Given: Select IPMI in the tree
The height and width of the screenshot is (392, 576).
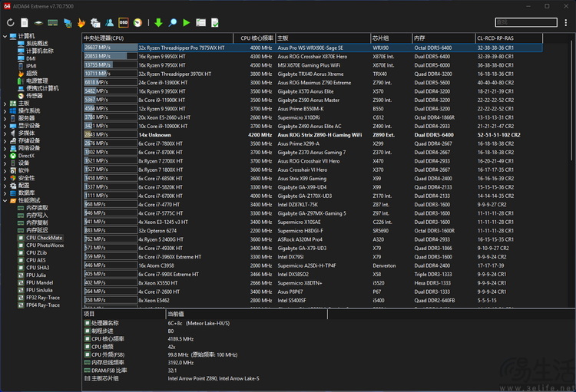Looking at the screenshot, I should [x=31, y=66].
